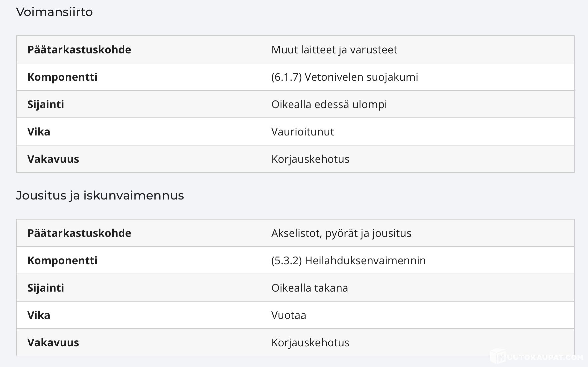Click Sijainti label in Voimansiirto table
588x367 pixels.
pyautogui.click(x=46, y=104)
